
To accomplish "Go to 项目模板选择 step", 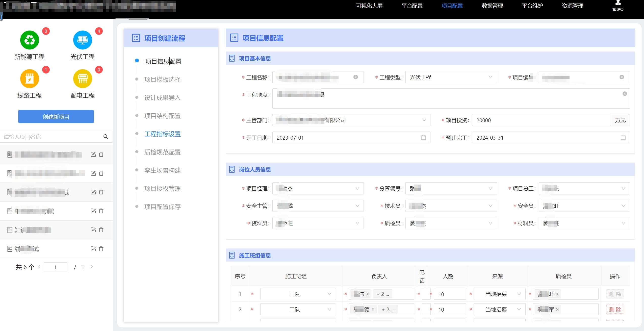I will coord(163,80).
